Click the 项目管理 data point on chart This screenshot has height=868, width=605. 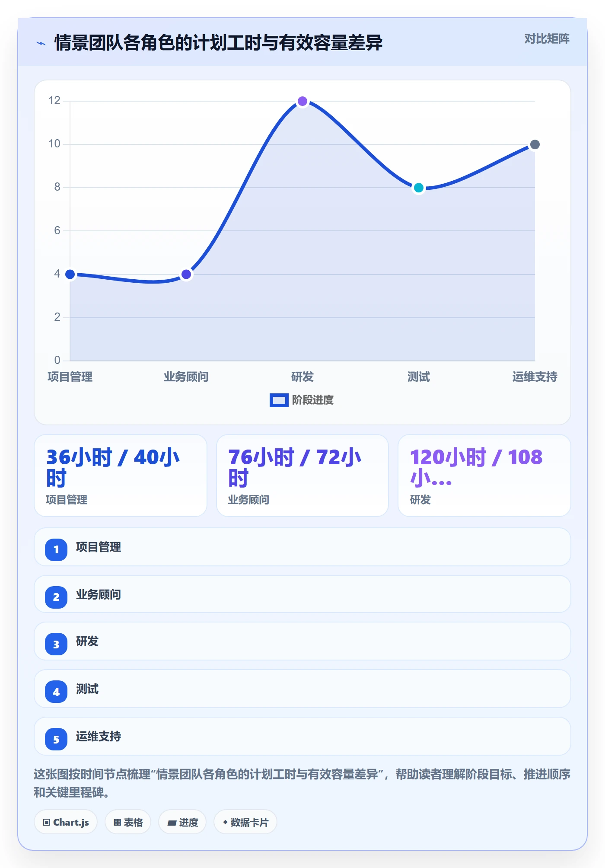70,274
